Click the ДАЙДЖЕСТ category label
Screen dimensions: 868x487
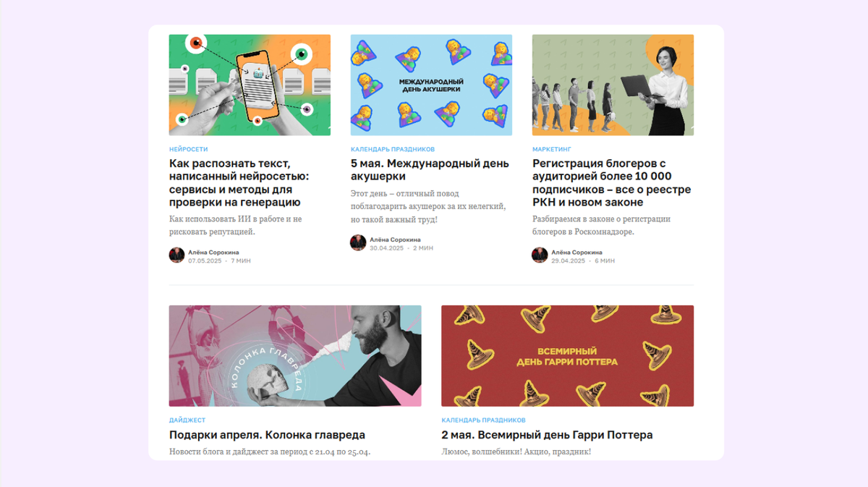pos(187,420)
